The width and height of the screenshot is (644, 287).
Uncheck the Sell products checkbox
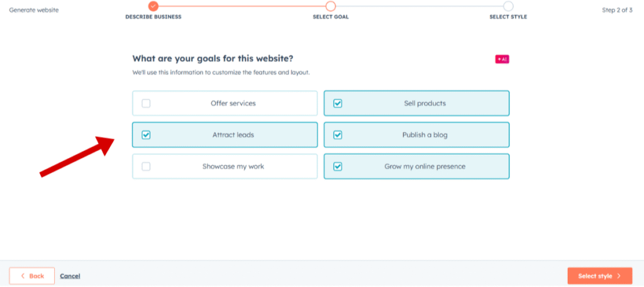click(x=338, y=103)
